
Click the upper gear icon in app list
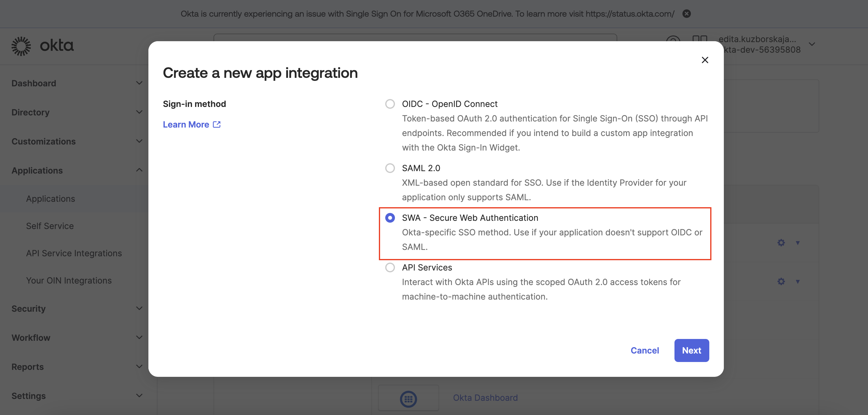[781, 243]
